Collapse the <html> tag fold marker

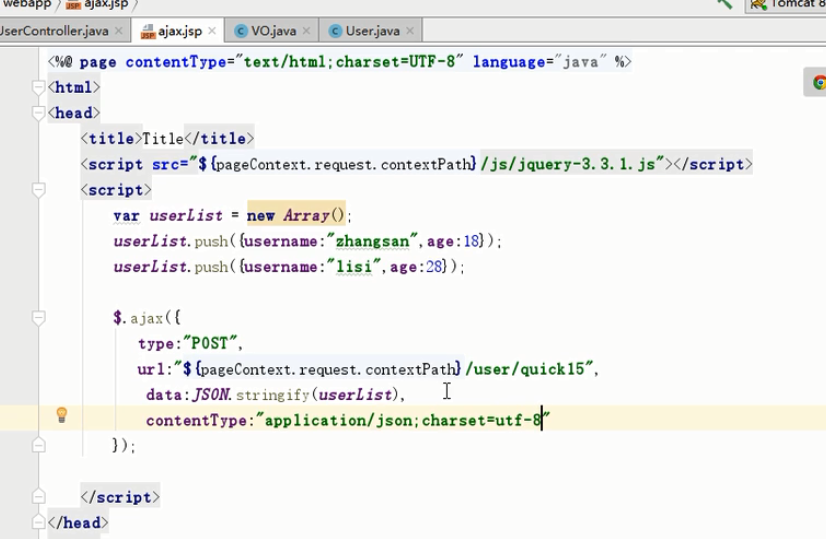(x=38, y=87)
